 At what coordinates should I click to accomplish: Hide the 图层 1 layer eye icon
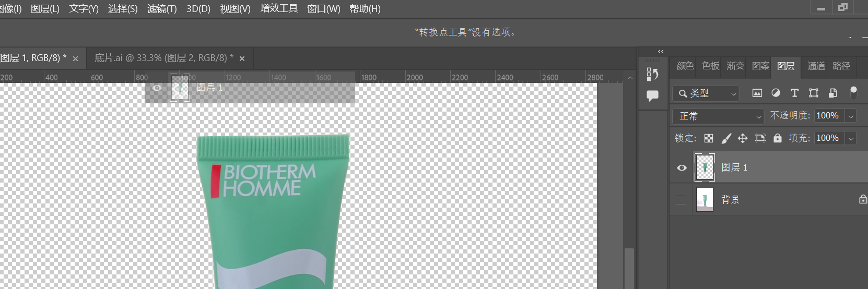[x=682, y=167]
